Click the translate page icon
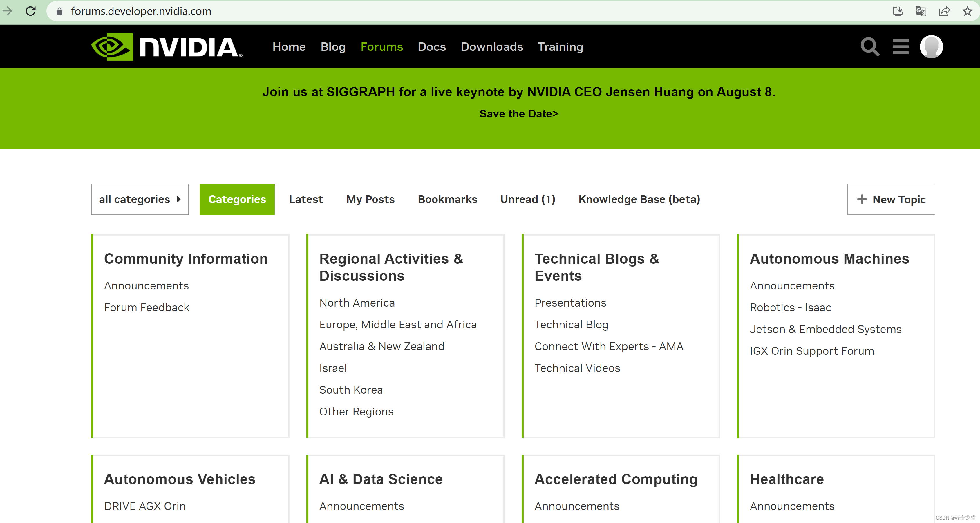Viewport: 980px width, 523px height. pyautogui.click(x=921, y=11)
